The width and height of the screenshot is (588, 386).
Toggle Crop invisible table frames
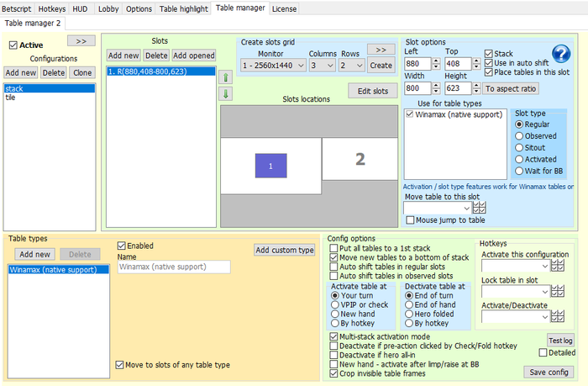333,373
